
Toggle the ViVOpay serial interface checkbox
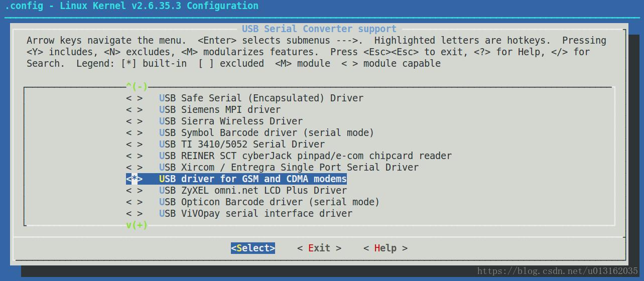(x=134, y=213)
